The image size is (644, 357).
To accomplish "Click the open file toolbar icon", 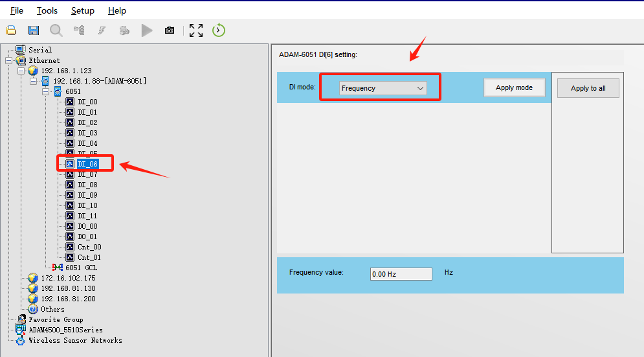I will 11,30.
